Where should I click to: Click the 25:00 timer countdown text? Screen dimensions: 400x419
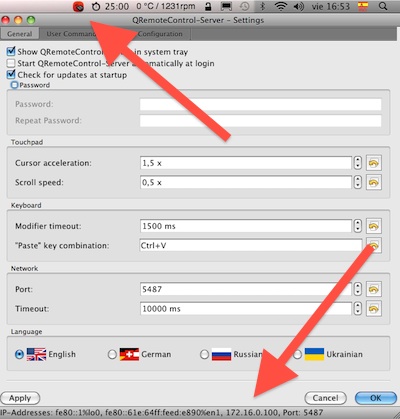(x=117, y=6)
